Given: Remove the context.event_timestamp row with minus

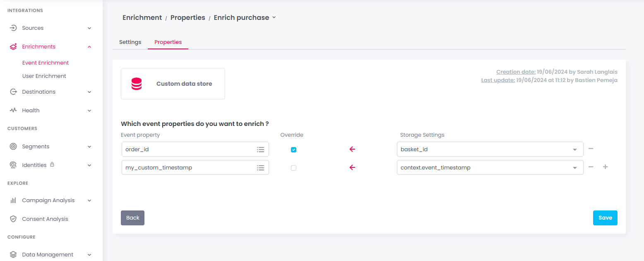Looking at the screenshot, I should click(x=591, y=167).
